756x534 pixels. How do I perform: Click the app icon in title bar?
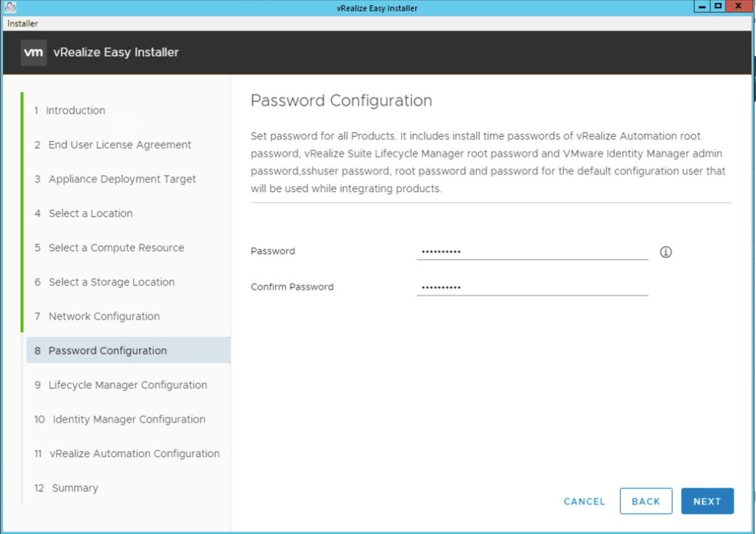(10, 7)
